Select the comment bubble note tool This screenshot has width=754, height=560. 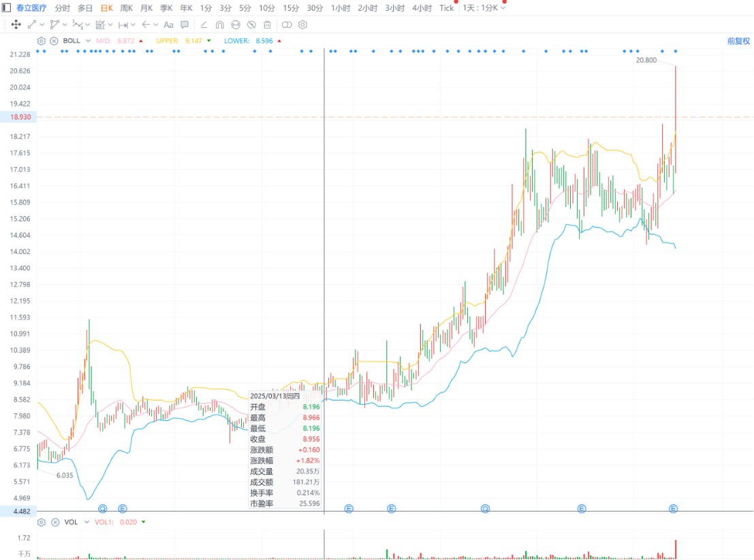click(185, 25)
